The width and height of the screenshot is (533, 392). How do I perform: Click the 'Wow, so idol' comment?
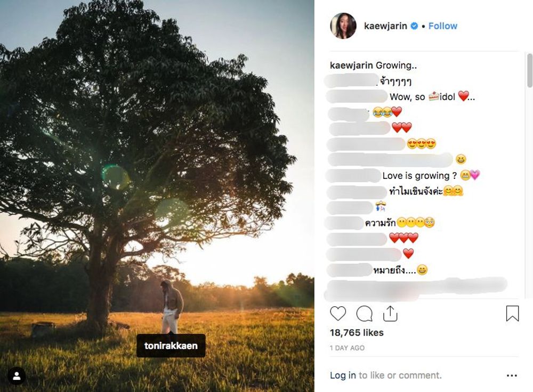pyautogui.click(x=432, y=96)
